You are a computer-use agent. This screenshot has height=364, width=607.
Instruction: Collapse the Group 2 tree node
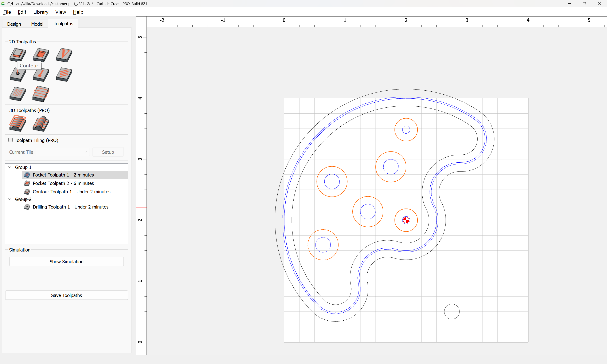(x=10, y=199)
